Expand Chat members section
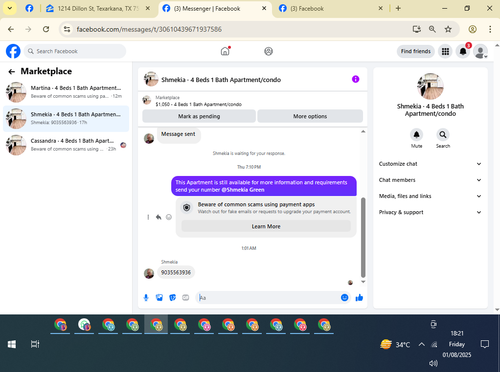Image resolution: width=500 pixels, height=372 pixels. (x=430, y=180)
